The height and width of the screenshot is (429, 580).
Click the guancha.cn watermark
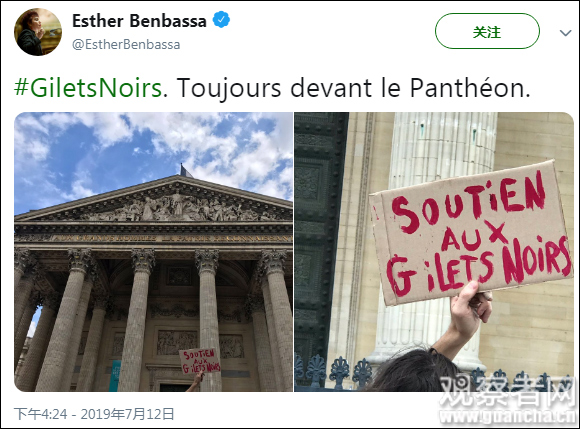coord(508,400)
